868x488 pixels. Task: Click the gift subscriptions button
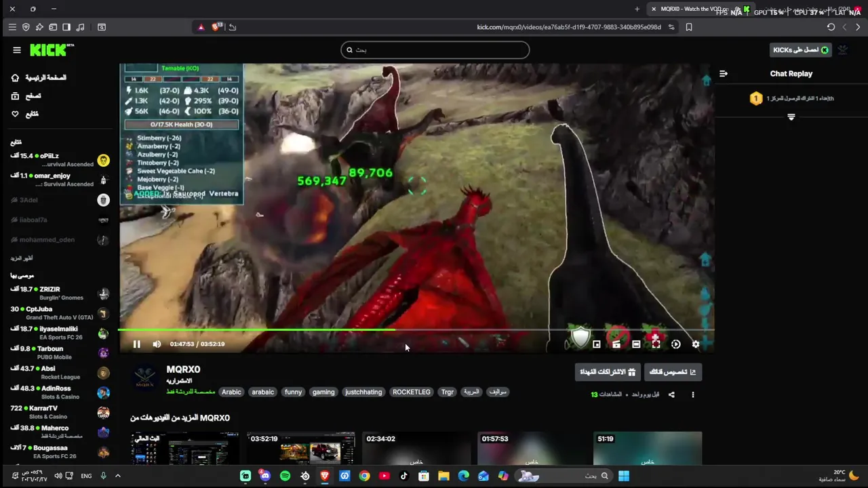pyautogui.click(x=608, y=372)
